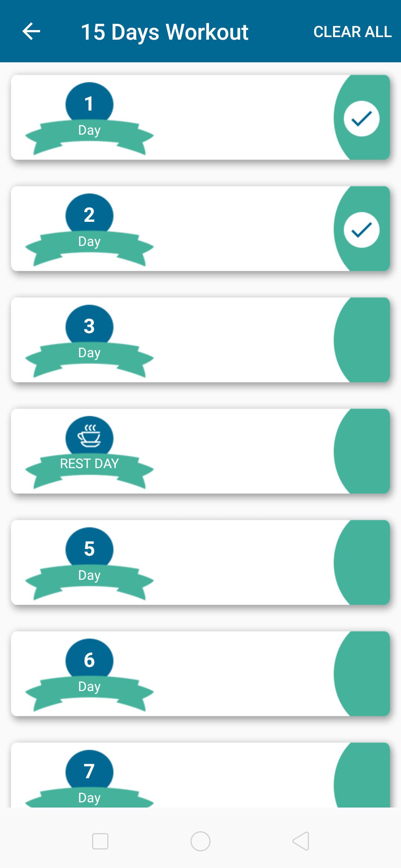Select the Day 2 number badge
The image size is (401, 868).
[x=89, y=214]
